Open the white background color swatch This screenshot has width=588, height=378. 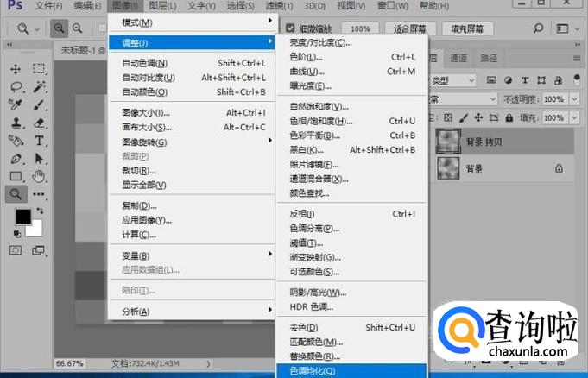[36, 229]
